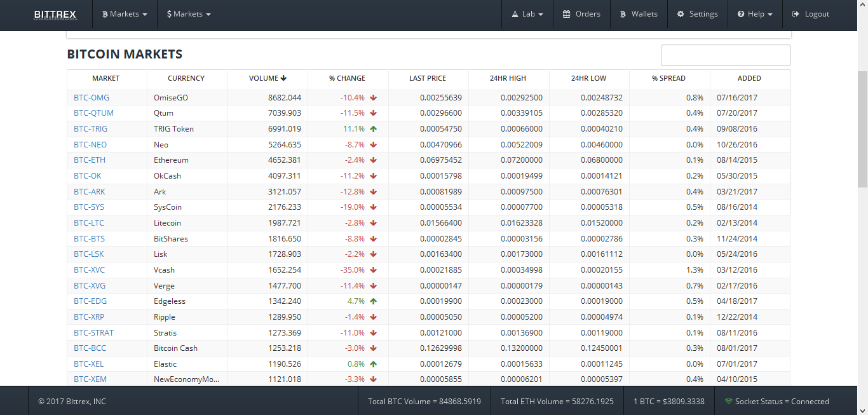
Task: Click the © 2017 Bittrex, INC footer text
Action: (x=72, y=401)
